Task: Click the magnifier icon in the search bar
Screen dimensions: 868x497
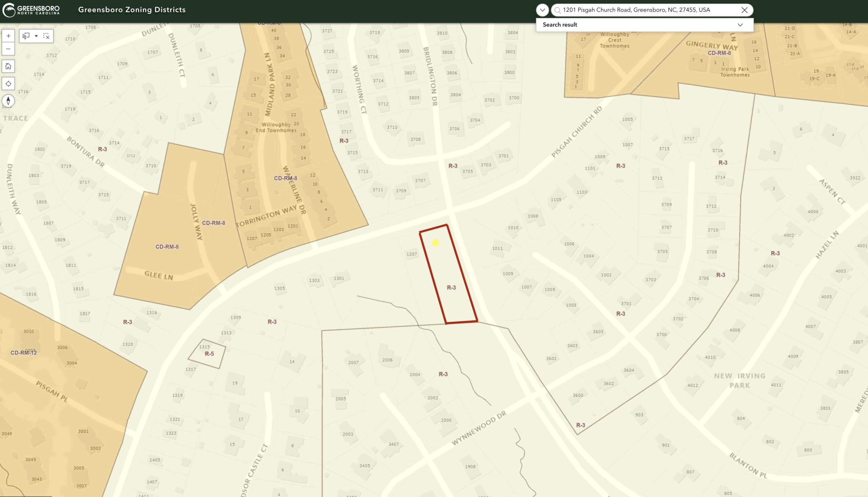Action: [557, 9]
